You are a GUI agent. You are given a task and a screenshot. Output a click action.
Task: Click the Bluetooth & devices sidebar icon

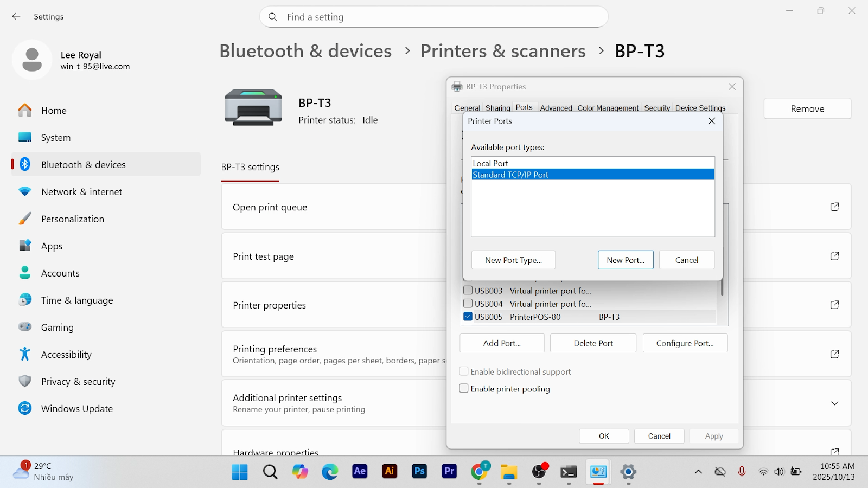click(x=25, y=164)
